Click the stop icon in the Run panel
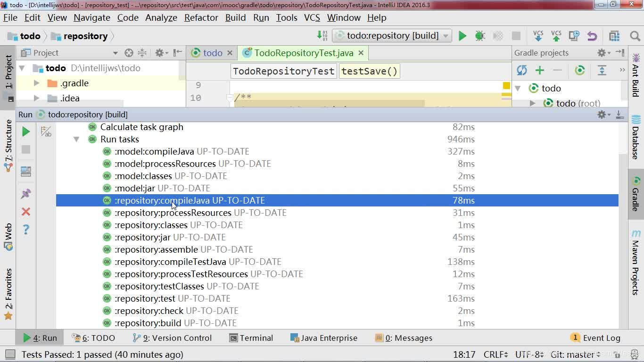This screenshot has height=362, width=644. (x=26, y=149)
